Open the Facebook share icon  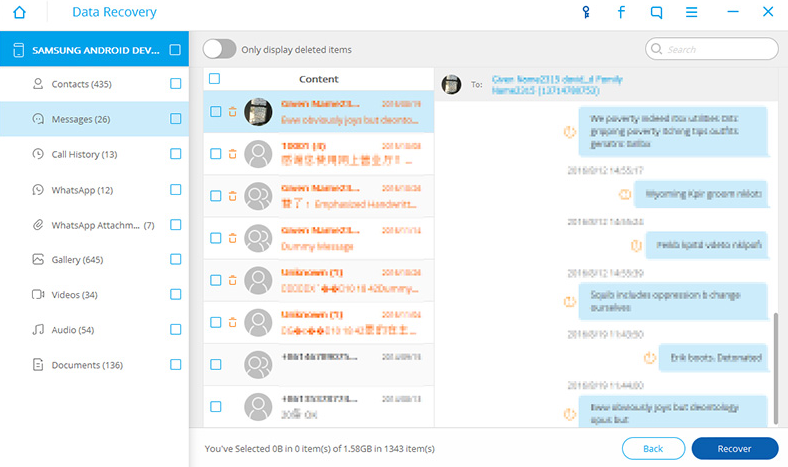pos(621,12)
